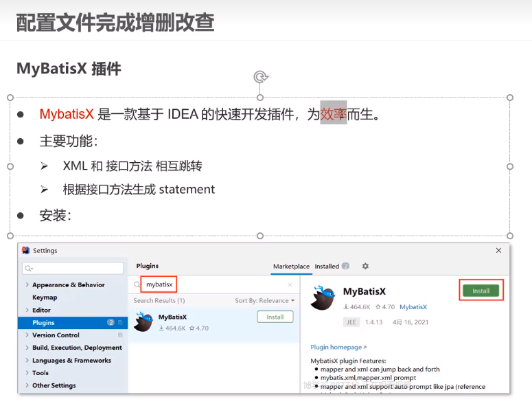
Task: Click the magnifier icon beside mybatisx search
Action: pos(137,284)
